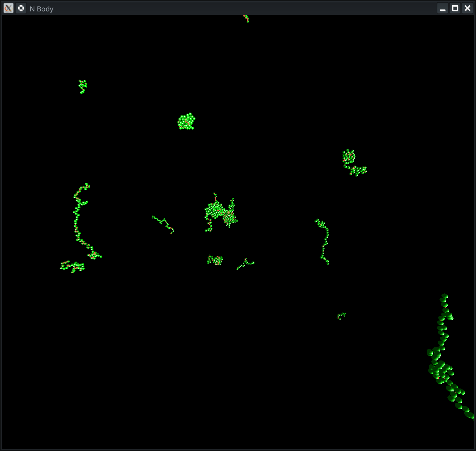Viewport: 476px width, 451px height.
Task: Select the small particle cluster in upper-left
Action: click(x=83, y=86)
